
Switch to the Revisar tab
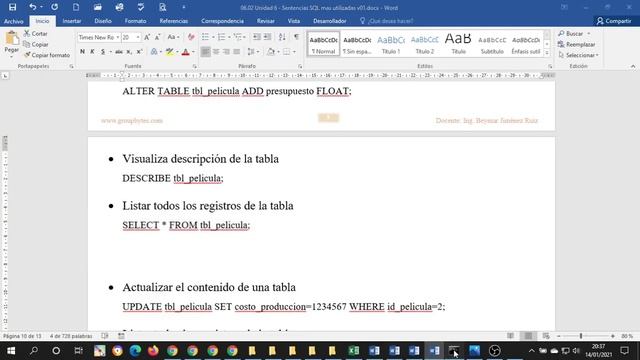pos(266,21)
